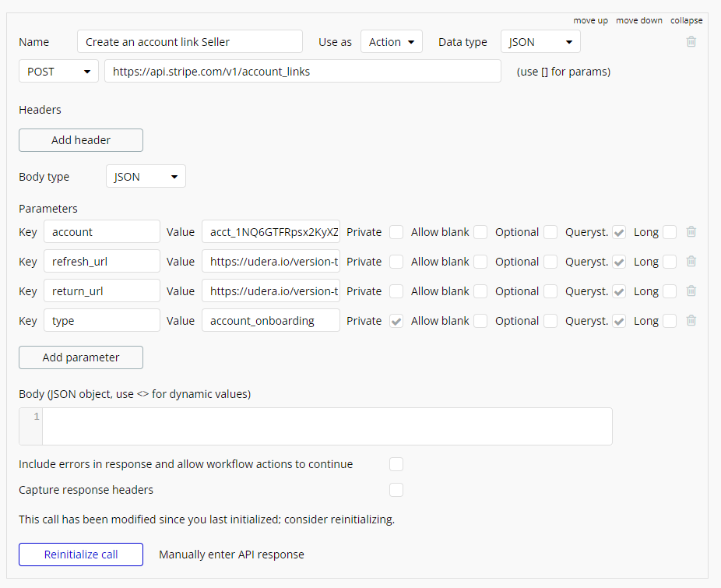Check the Capture response headers box
Viewport: 721px width, 588px height.
(x=396, y=490)
